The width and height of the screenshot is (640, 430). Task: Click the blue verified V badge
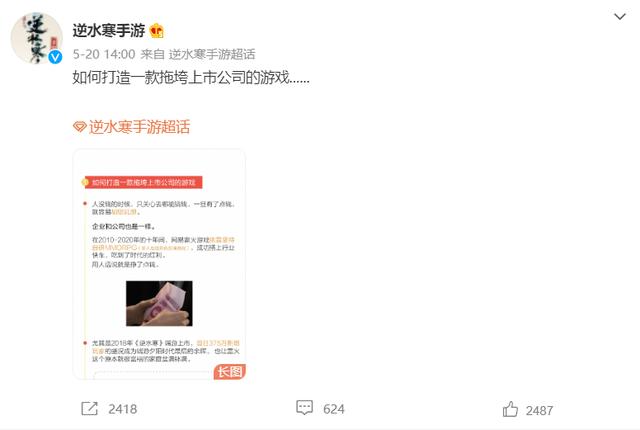coord(56,57)
